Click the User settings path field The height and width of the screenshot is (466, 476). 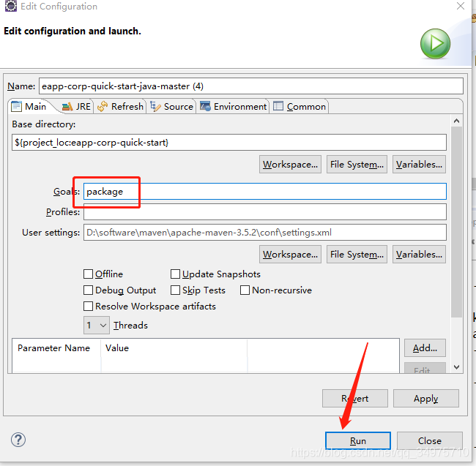pyautogui.click(x=264, y=233)
